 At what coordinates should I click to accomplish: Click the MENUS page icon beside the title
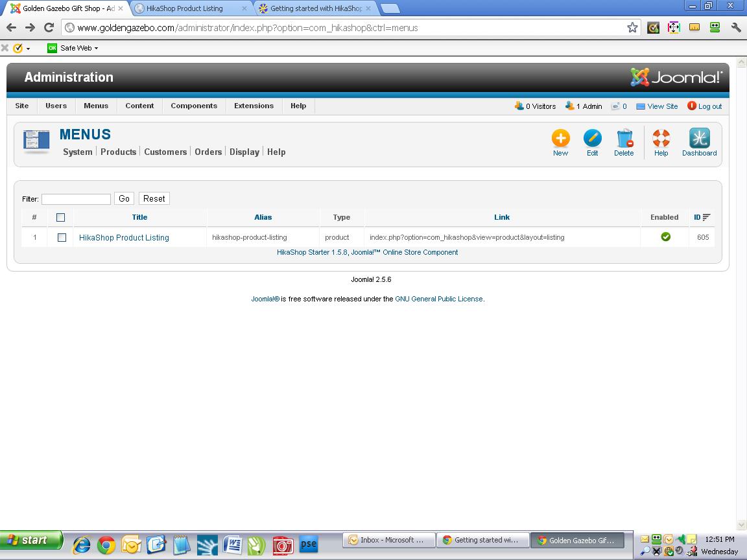click(36, 141)
